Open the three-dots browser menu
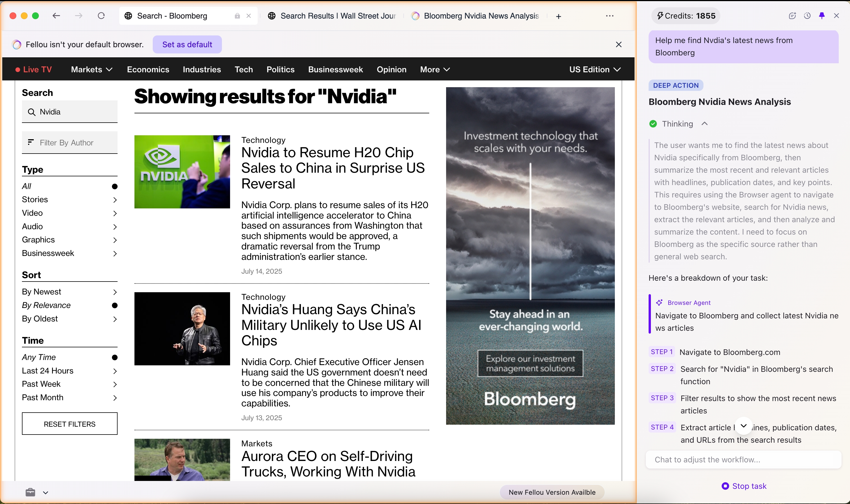This screenshot has width=850, height=504. (610, 16)
